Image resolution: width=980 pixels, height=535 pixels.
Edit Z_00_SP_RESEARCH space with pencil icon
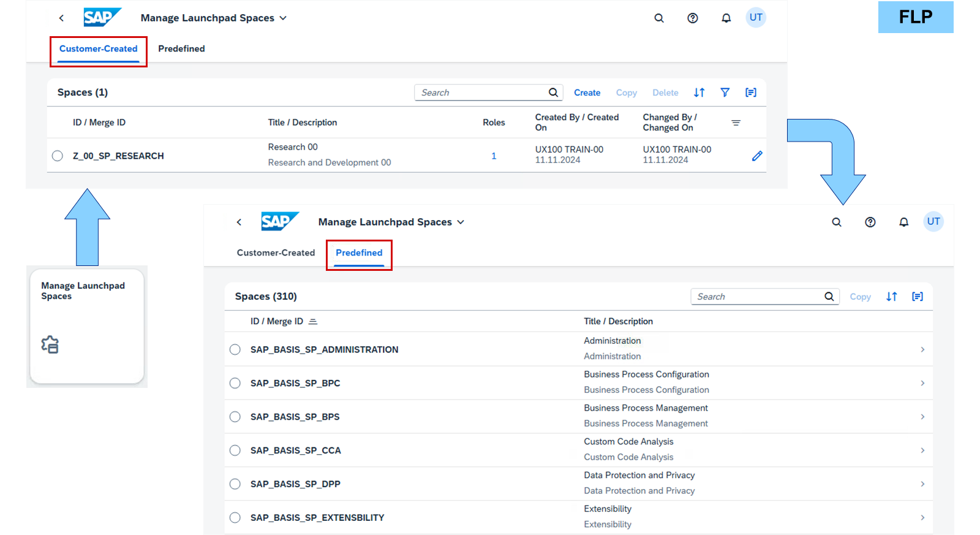(x=757, y=156)
